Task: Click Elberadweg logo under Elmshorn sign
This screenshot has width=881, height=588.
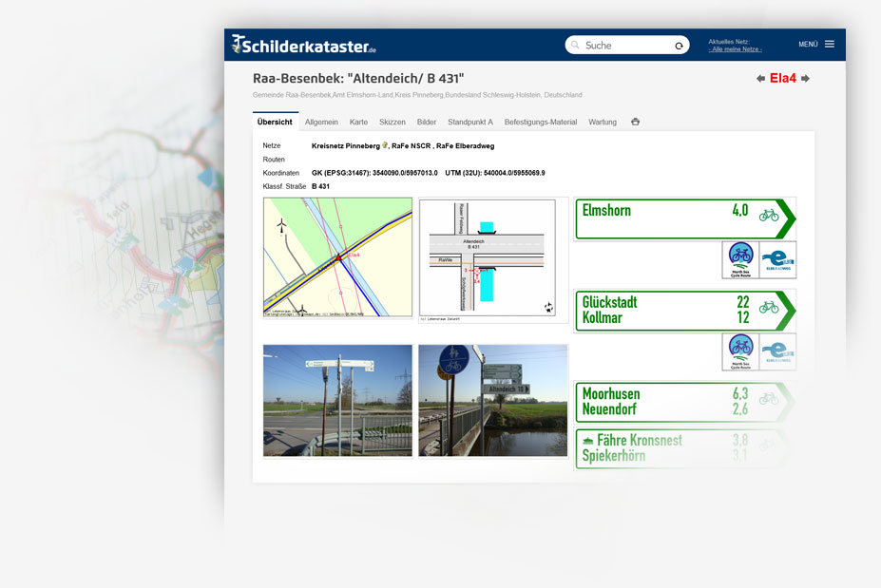Action: (777, 259)
